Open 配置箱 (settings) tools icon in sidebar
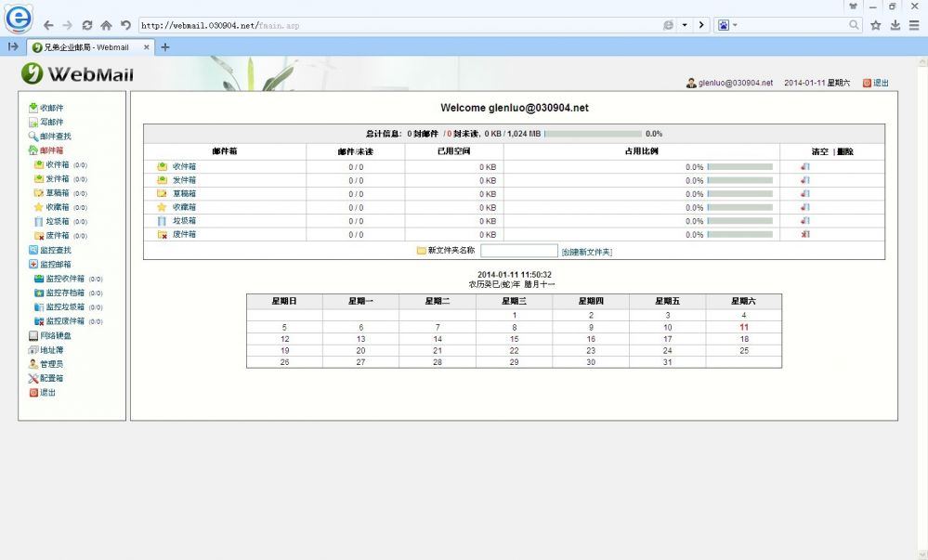This screenshot has width=928, height=560. pos(33,379)
